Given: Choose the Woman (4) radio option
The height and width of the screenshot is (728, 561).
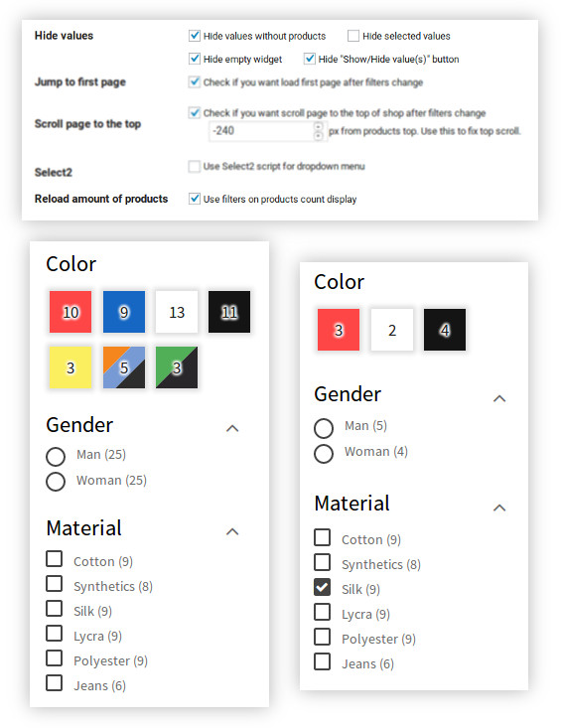Looking at the screenshot, I should pyautogui.click(x=324, y=454).
